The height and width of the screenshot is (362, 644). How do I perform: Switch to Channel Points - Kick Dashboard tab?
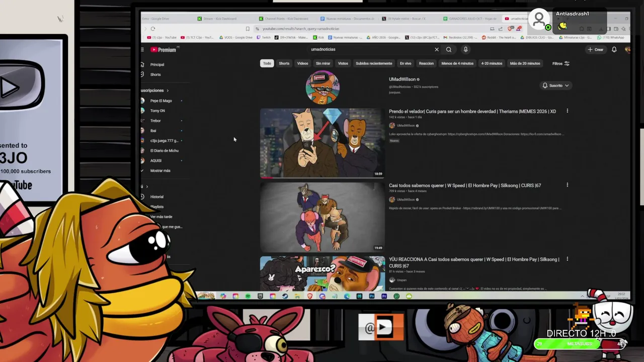tap(284, 19)
